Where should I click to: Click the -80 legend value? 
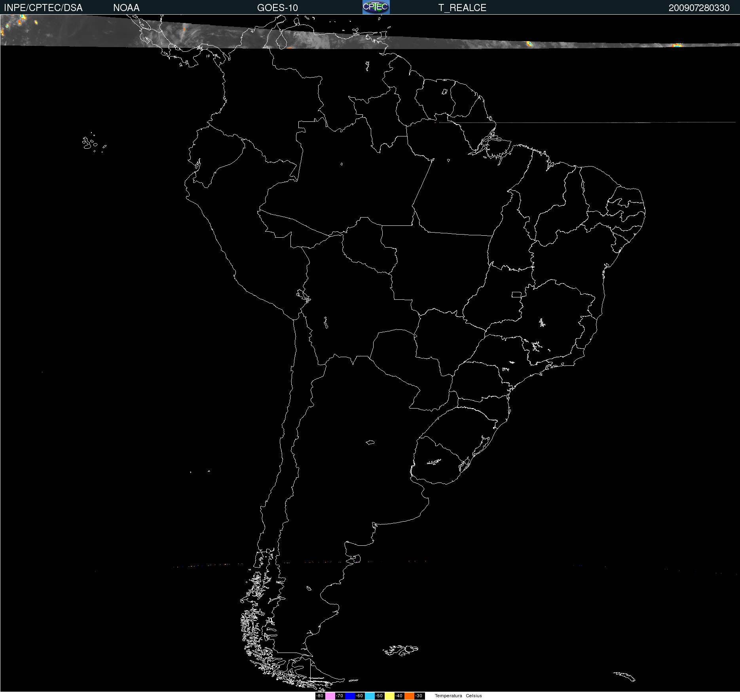click(x=320, y=696)
